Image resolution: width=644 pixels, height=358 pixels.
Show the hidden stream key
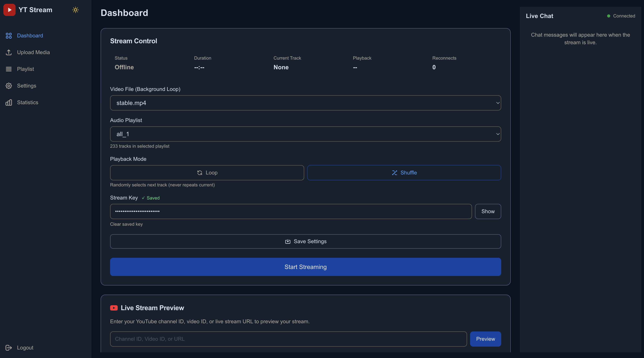[488, 211]
